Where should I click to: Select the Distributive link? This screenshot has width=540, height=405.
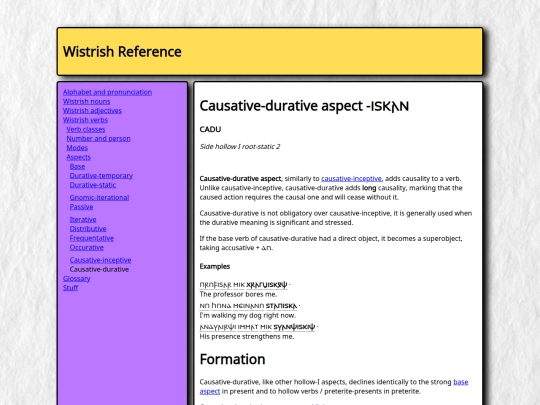pyautogui.click(x=88, y=229)
